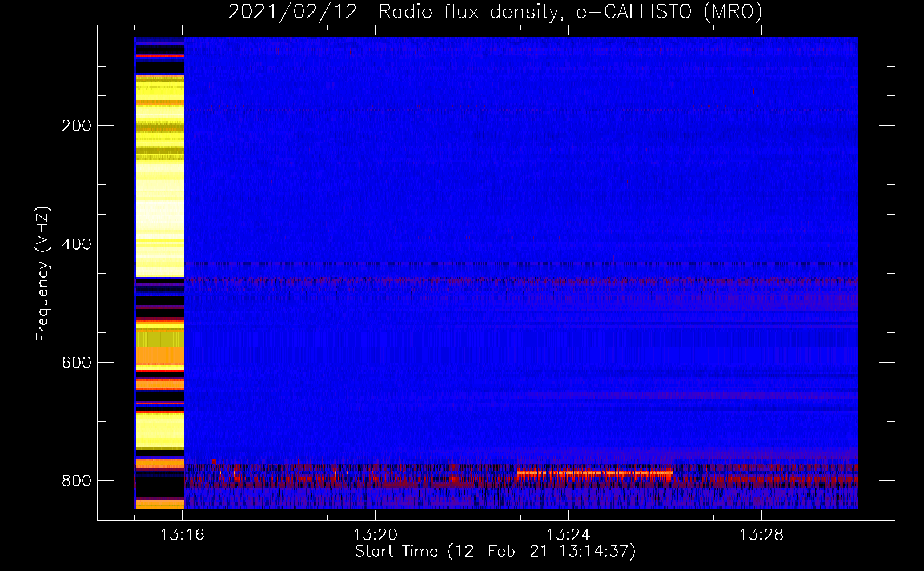Image resolution: width=924 pixels, height=571 pixels.
Task: Click the 13:24 time tick label
Action: (568, 535)
